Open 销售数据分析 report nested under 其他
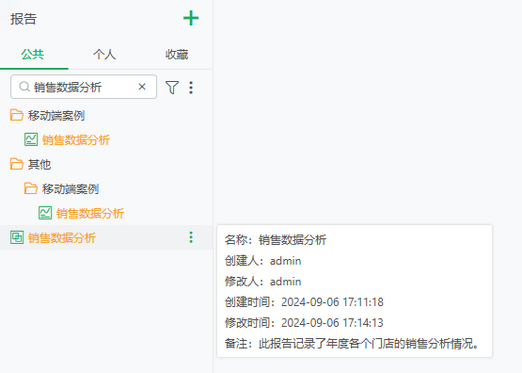 90,213
